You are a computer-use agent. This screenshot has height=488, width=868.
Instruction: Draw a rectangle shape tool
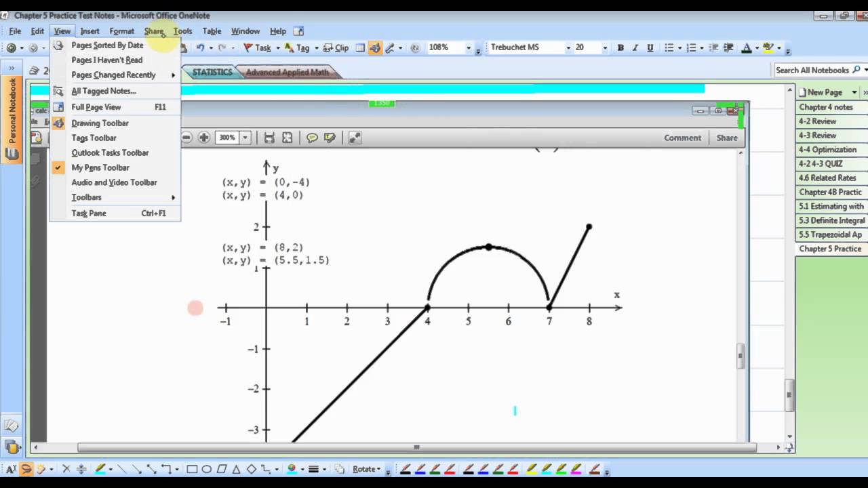192,469
